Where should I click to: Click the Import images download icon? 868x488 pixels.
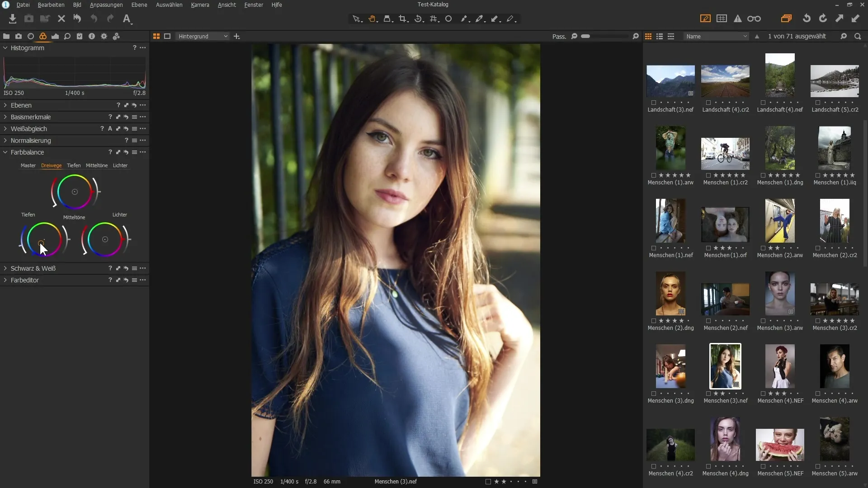click(x=13, y=19)
